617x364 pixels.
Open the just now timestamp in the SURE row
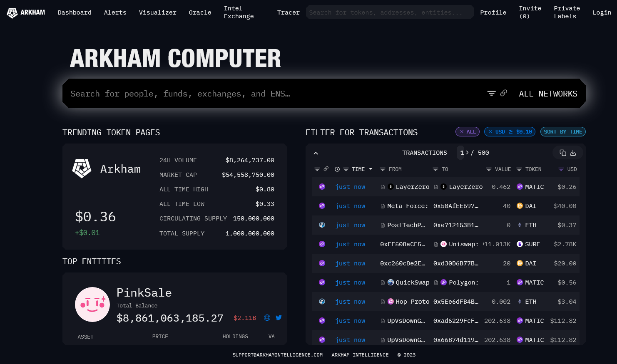click(x=350, y=244)
